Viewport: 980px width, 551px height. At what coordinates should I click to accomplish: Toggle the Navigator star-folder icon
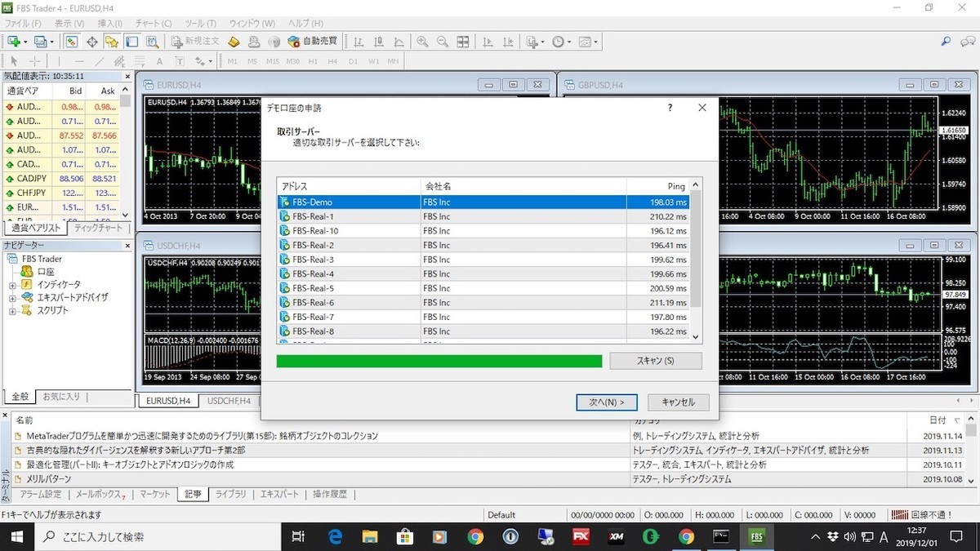coord(112,41)
